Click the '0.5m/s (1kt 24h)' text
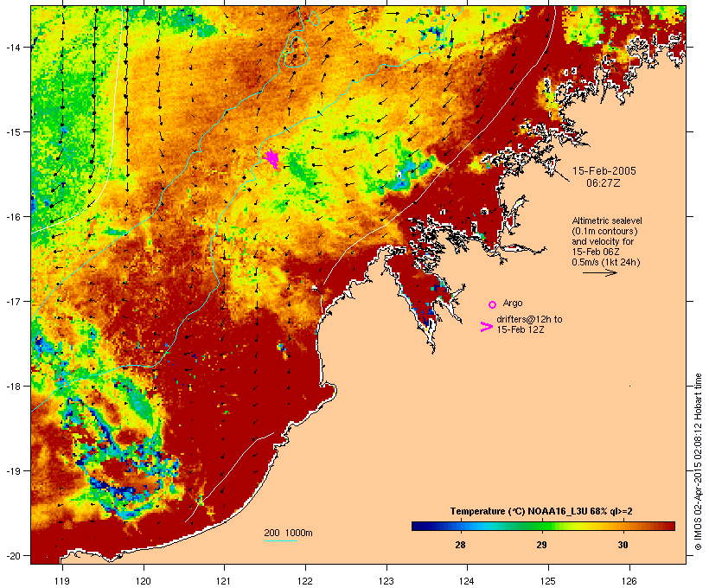This screenshot has height=588, width=709. coord(606,262)
